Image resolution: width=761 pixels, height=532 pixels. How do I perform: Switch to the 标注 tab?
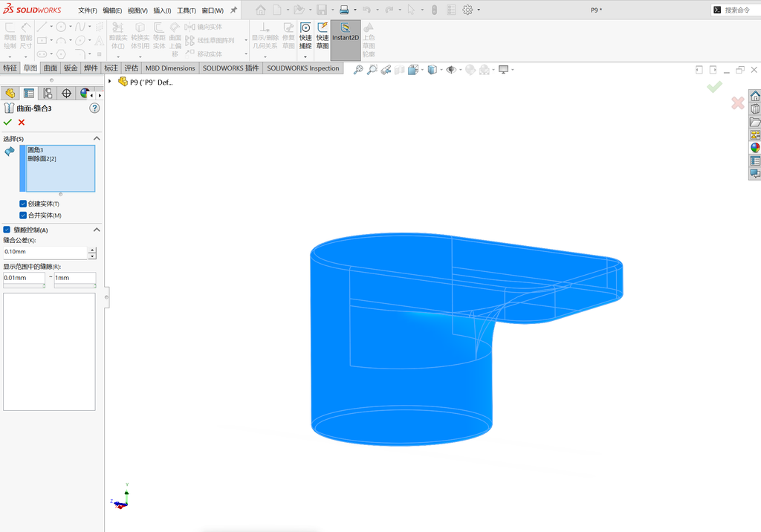(x=111, y=68)
